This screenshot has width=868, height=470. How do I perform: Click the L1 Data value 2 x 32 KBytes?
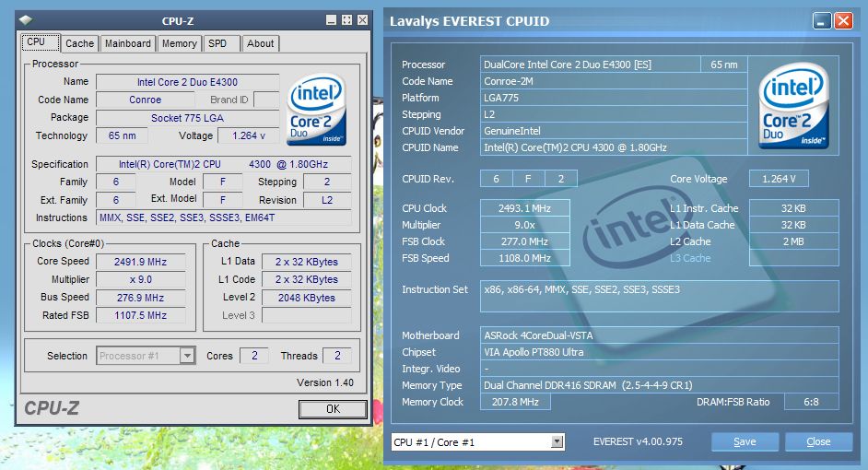(307, 262)
